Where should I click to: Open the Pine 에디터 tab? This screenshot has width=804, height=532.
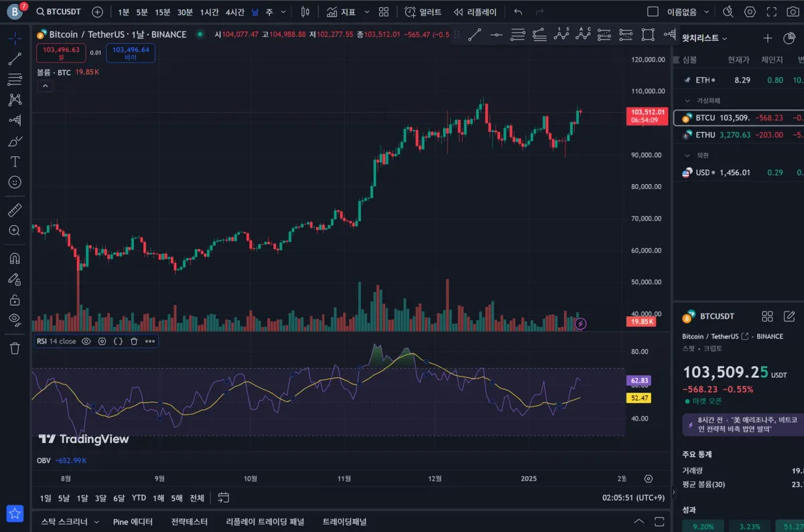coord(133,522)
